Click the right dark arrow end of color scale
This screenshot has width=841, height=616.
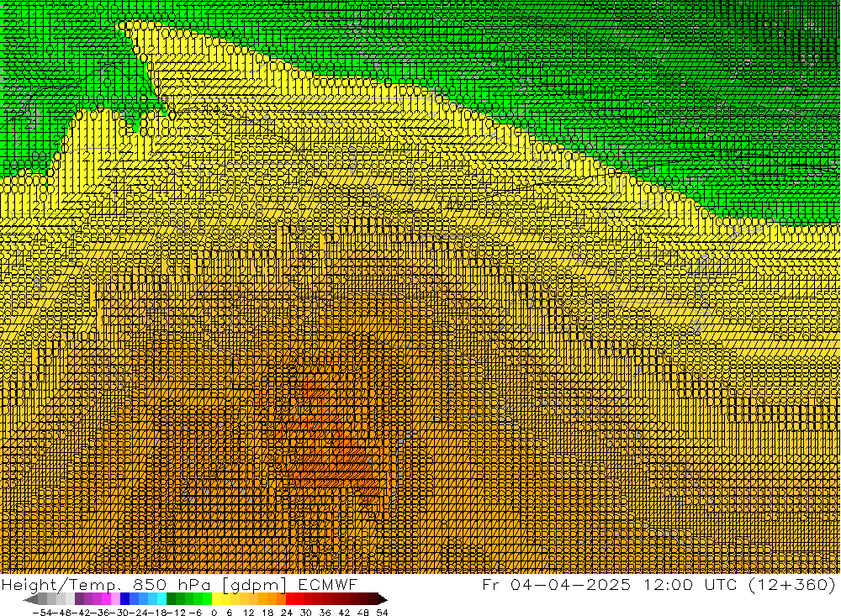coord(383,599)
